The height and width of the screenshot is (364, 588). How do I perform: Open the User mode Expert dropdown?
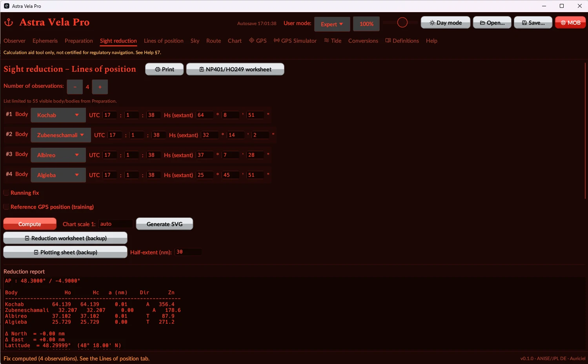(332, 24)
